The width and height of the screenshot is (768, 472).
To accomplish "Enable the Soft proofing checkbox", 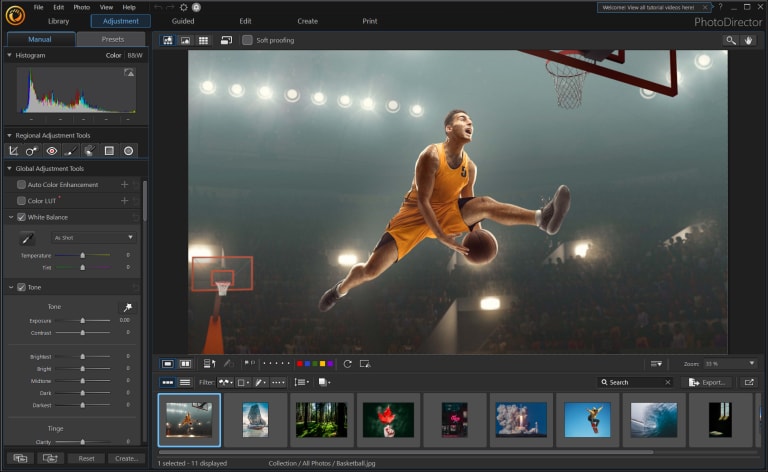I will [248, 40].
